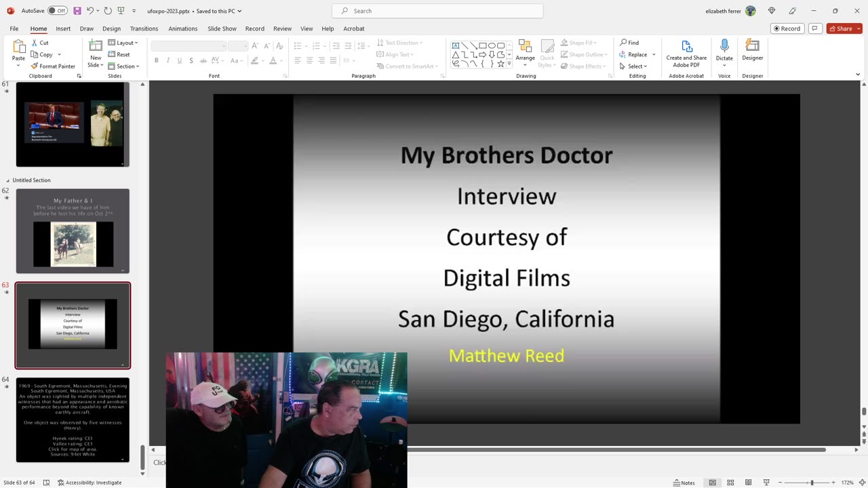Open the File menu
Screen dimensions: 868x488
(14, 28)
